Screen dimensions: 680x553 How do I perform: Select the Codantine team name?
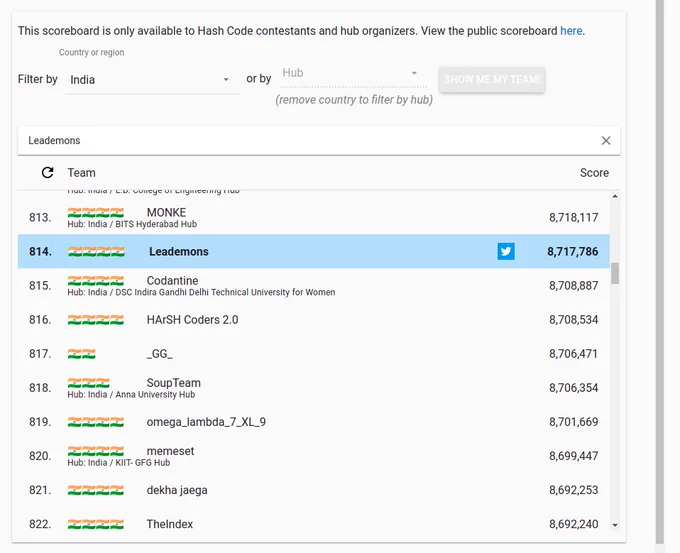click(172, 281)
